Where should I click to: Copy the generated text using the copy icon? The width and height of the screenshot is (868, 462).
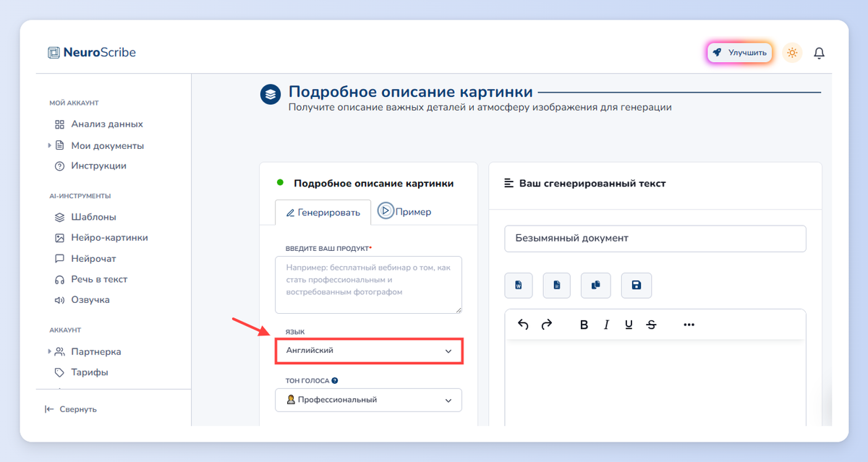point(595,285)
